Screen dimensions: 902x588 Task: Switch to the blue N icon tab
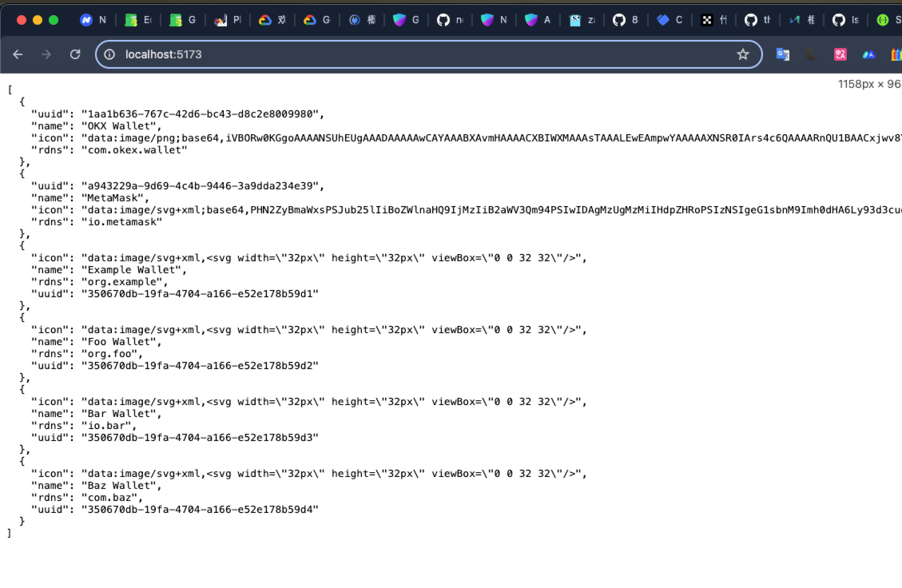pos(93,20)
